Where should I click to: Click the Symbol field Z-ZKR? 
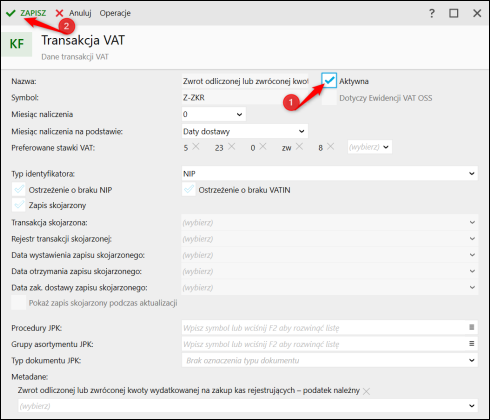[x=245, y=98]
